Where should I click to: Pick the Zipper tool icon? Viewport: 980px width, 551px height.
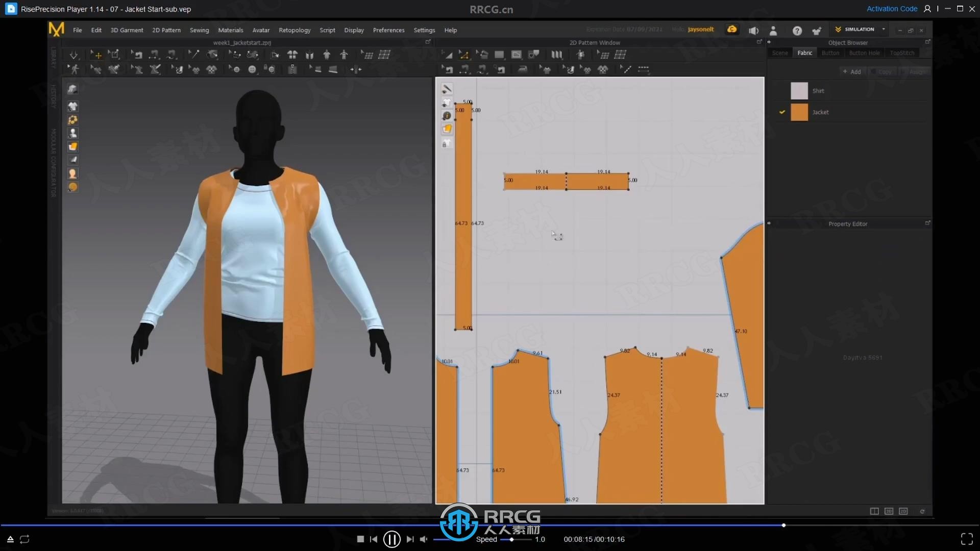pos(292,69)
